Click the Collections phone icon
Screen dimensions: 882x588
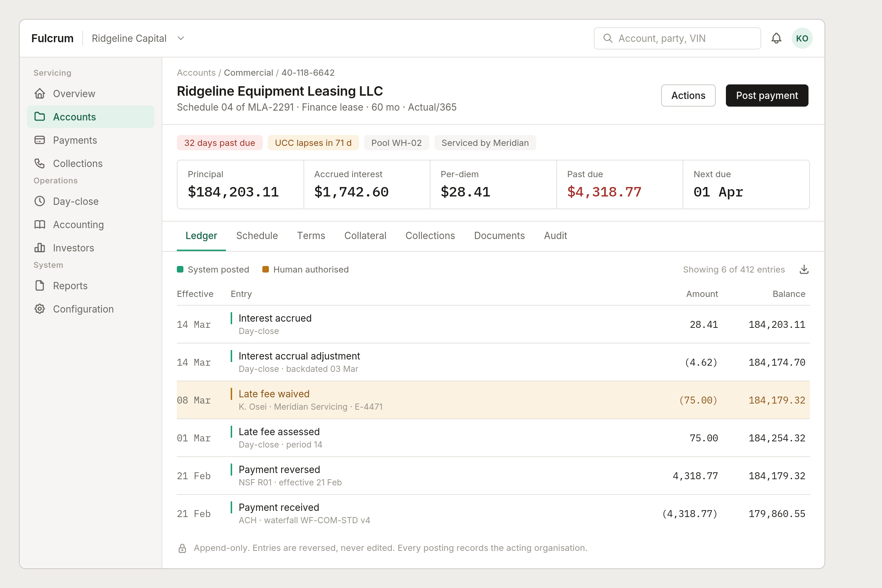click(40, 163)
